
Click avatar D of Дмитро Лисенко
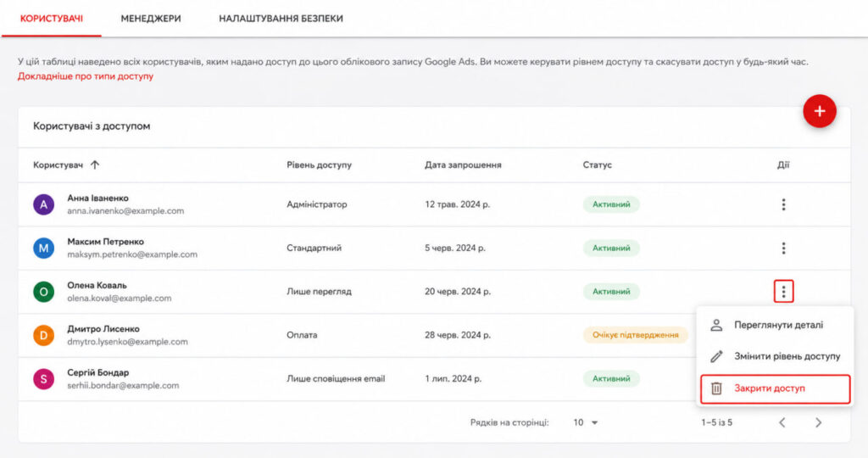click(x=44, y=335)
